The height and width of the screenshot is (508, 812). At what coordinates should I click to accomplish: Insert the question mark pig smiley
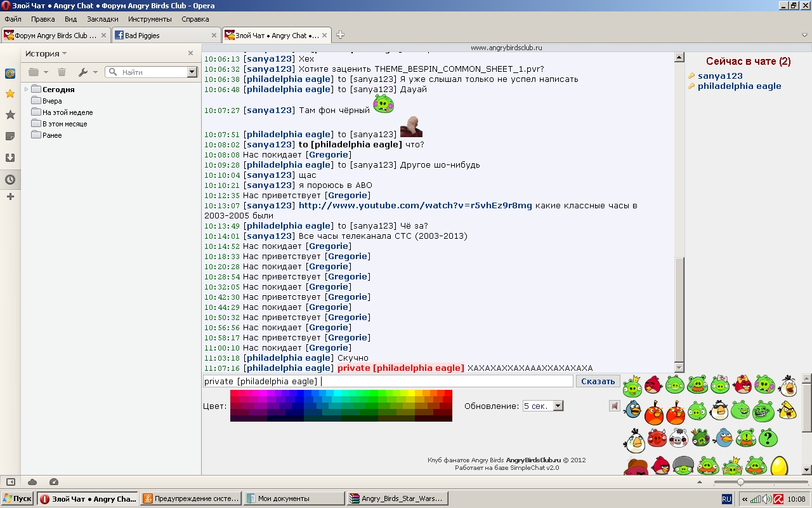point(768,438)
